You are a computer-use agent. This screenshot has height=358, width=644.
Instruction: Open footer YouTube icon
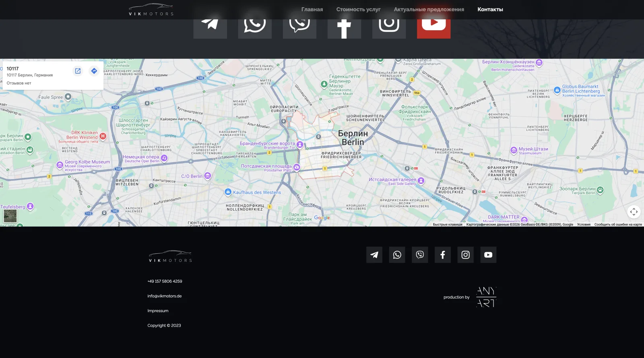tap(488, 255)
